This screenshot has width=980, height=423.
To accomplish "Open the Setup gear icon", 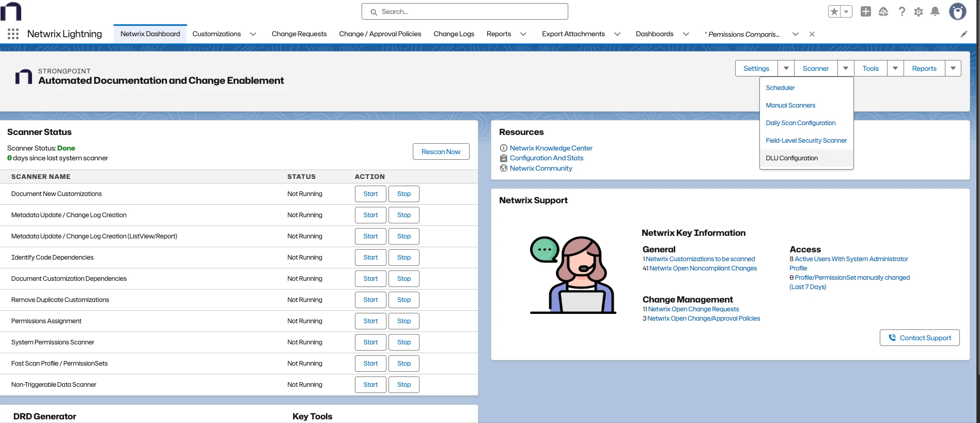I will point(919,11).
